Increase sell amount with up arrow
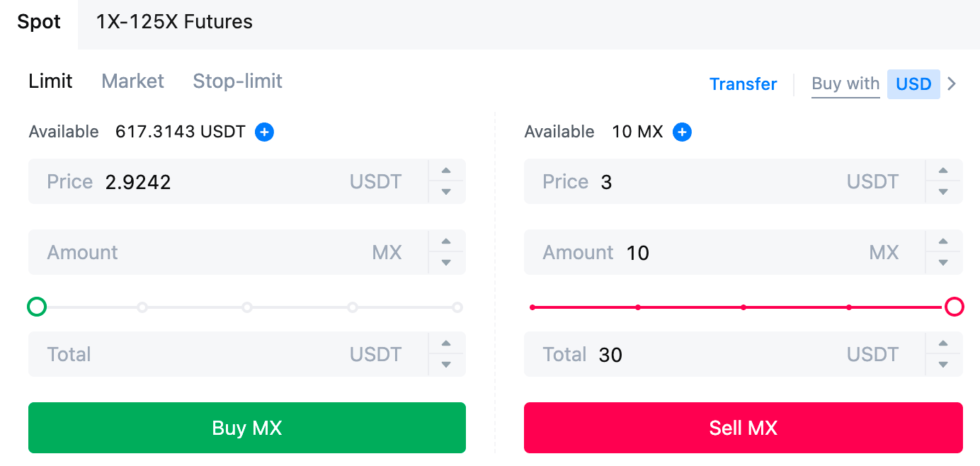The width and height of the screenshot is (980, 466). click(943, 241)
